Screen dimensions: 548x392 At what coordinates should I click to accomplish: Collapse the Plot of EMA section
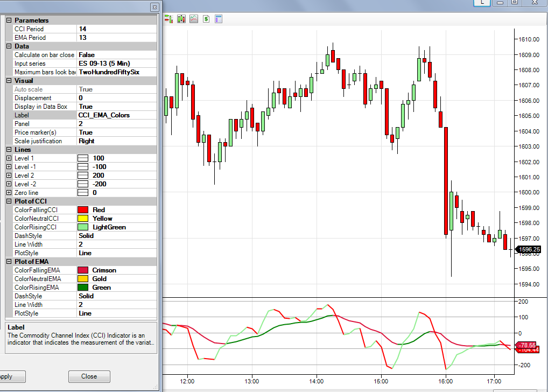(x=9, y=262)
